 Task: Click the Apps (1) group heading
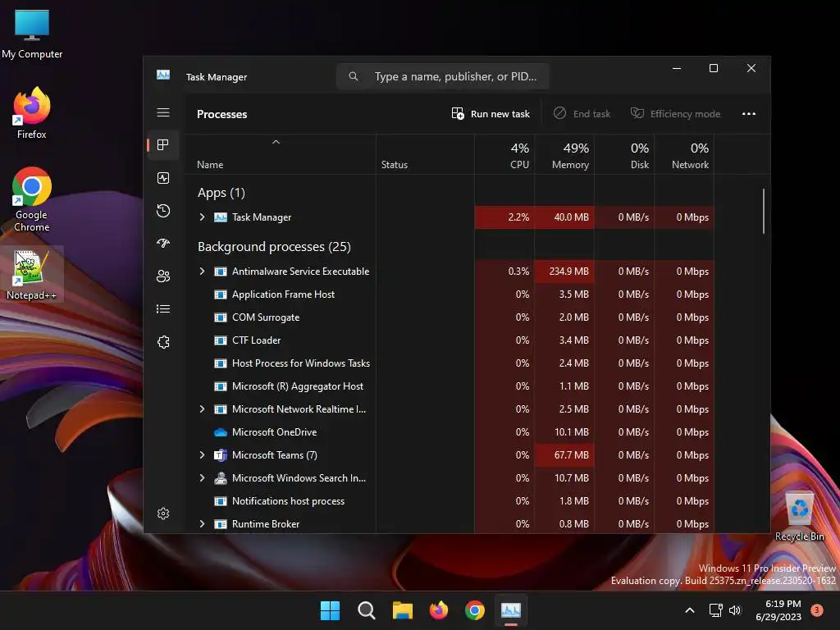221,193
